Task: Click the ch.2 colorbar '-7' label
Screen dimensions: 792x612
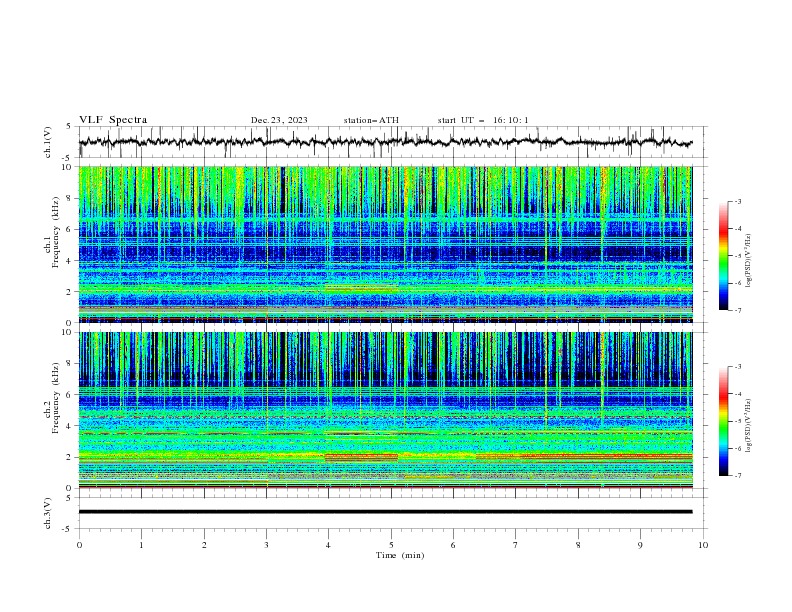Action: coord(737,476)
